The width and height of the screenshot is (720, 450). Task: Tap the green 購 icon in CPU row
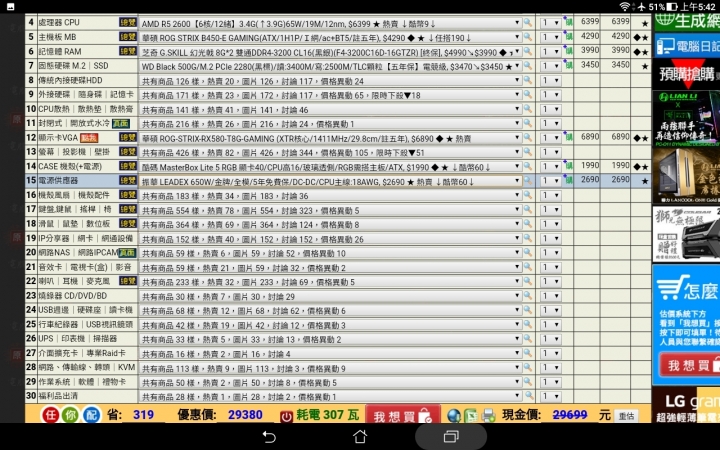point(568,22)
